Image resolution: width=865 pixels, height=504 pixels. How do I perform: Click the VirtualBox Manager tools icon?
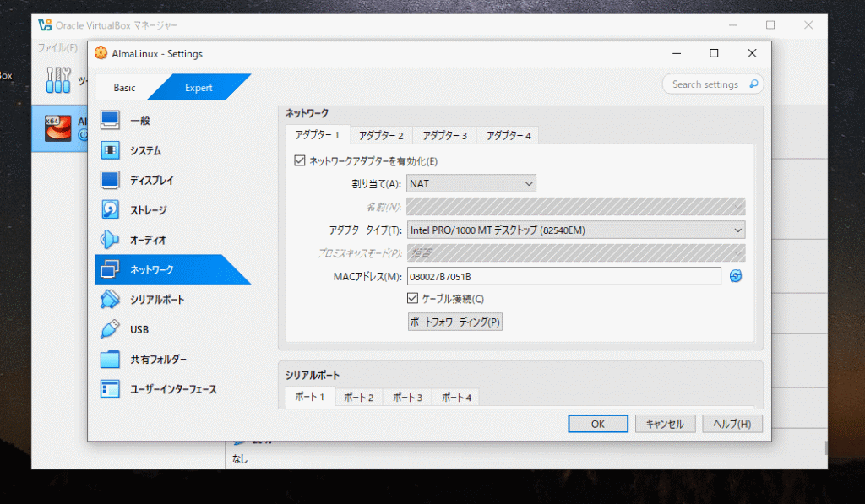tap(58, 80)
